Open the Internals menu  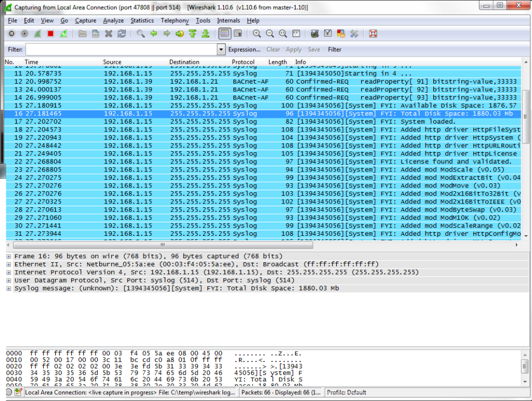point(229,20)
